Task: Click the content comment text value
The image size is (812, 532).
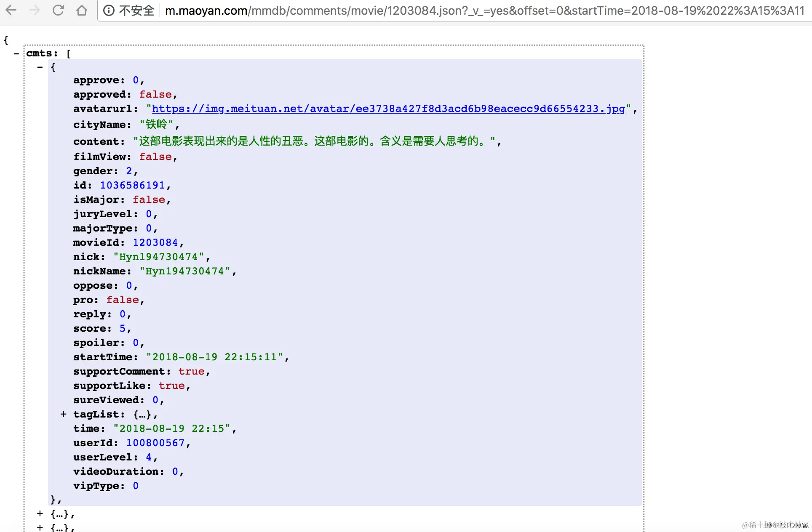Action: (314, 141)
